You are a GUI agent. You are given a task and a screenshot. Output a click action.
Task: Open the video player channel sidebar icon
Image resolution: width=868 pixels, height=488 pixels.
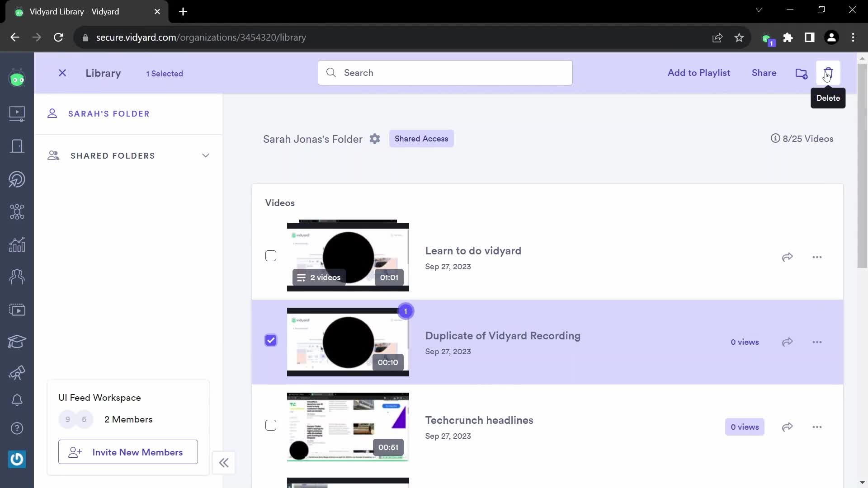click(17, 310)
